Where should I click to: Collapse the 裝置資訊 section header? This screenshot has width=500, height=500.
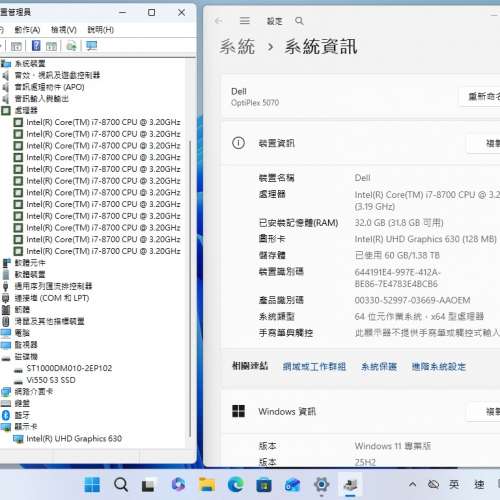pos(361,143)
